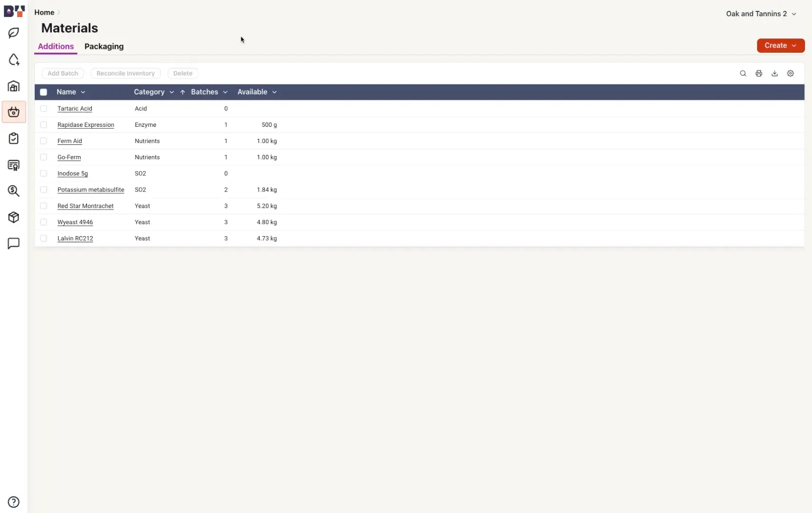Image resolution: width=812 pixels, height=513 pixels.
Task: Open the Name column dropdown
Action: pos(83,92)
